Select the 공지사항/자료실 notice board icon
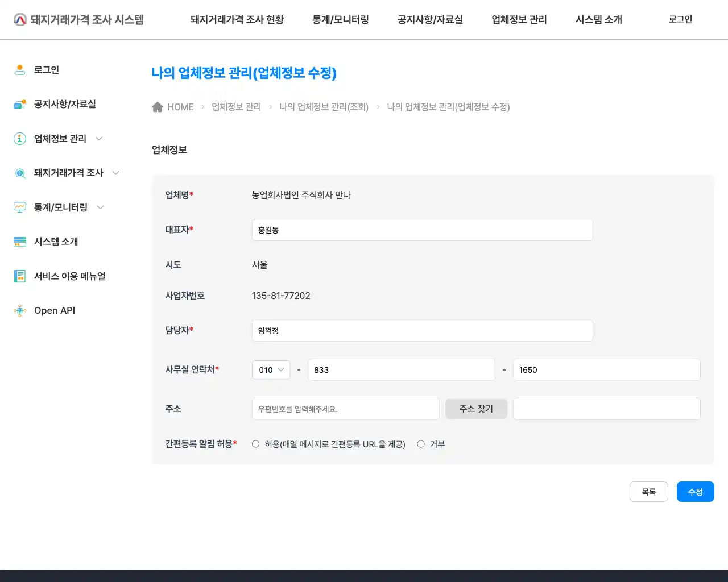Screen dimensions: 728x582 pyautogui.click(x=20, y=104)
